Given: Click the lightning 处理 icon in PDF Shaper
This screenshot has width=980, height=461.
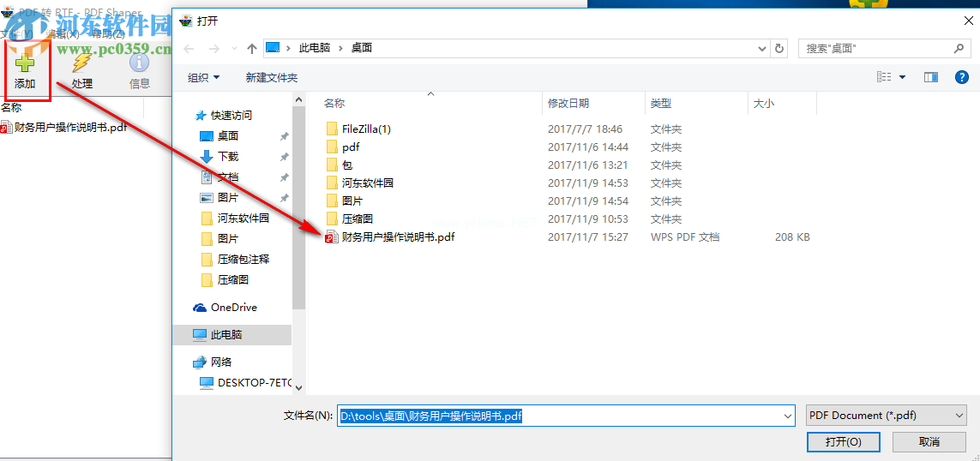Looking at the screenshot, I should point(81,63).
